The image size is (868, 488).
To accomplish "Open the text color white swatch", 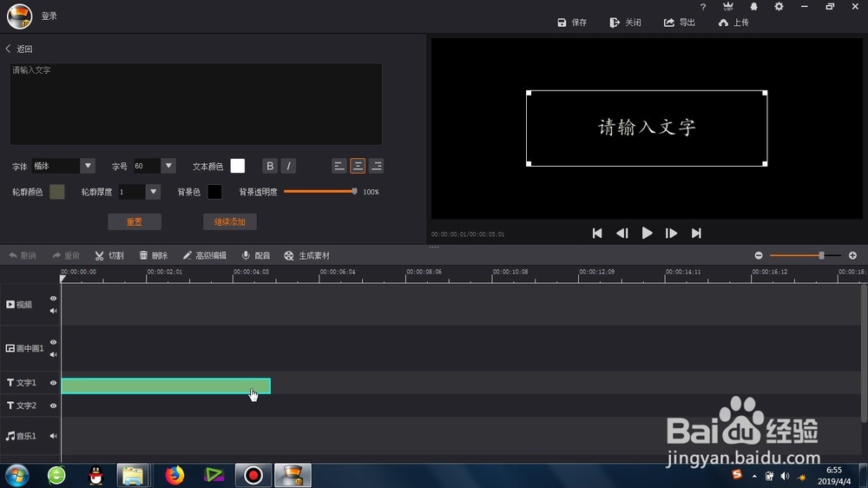I will click(238, 166).
